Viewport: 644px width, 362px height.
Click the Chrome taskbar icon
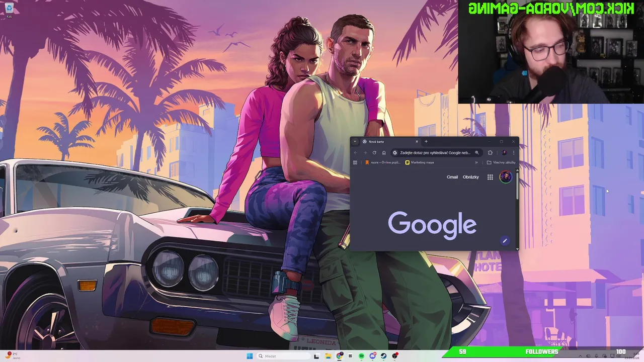340,356
